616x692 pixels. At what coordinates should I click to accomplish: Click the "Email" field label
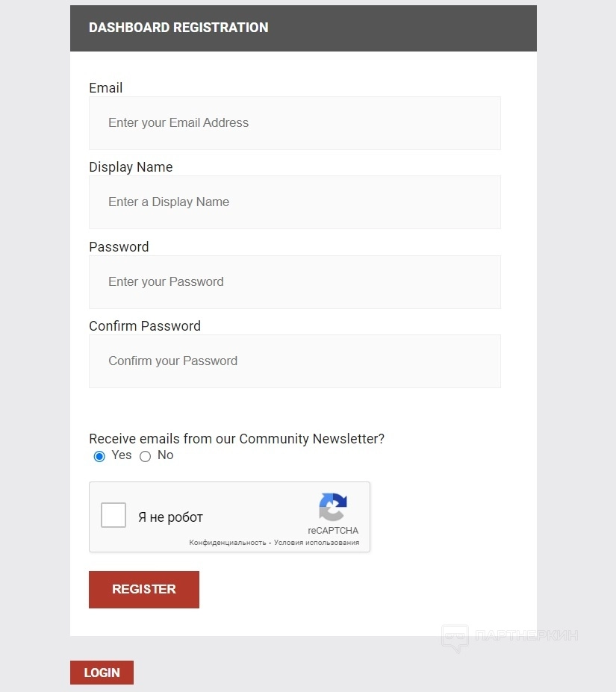click(x=106, y=88)
